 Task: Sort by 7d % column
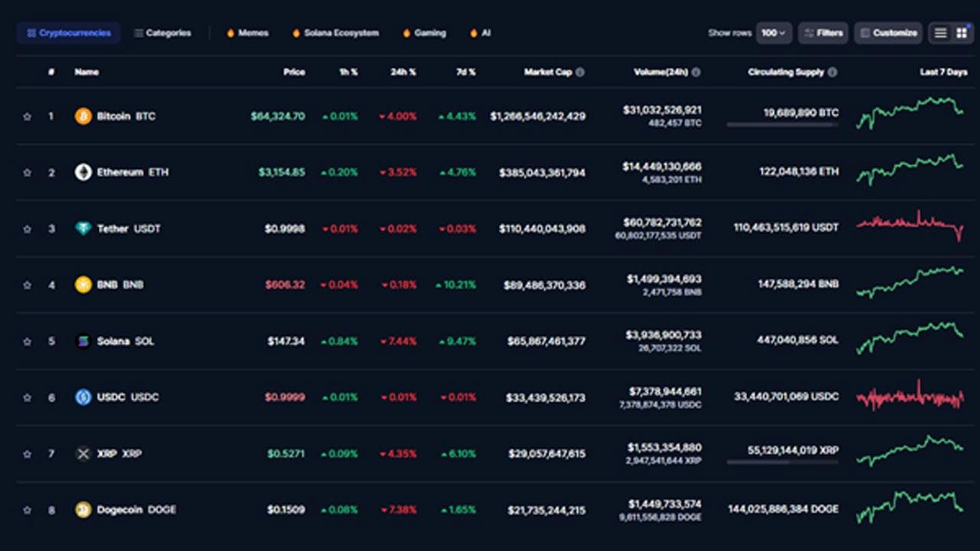click(465, 72)
